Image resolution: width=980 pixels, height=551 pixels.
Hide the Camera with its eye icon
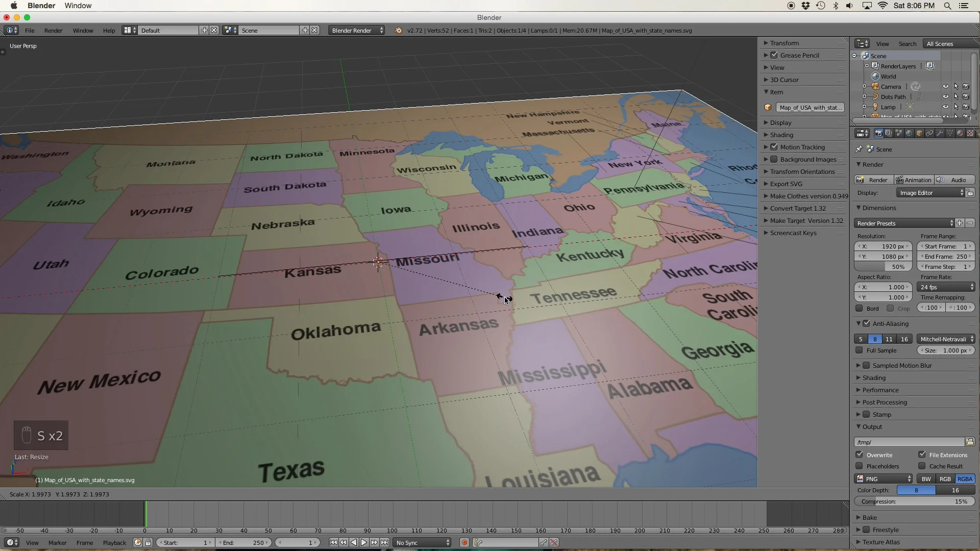pos(945,86)
